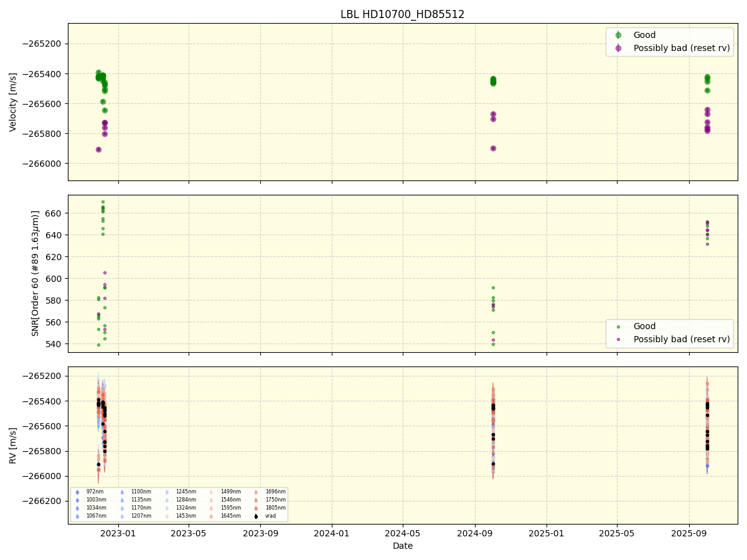This screenshot has width=747, height=560.
Task: Click the '2023-01' date tick label
Action: click(118, 533)
